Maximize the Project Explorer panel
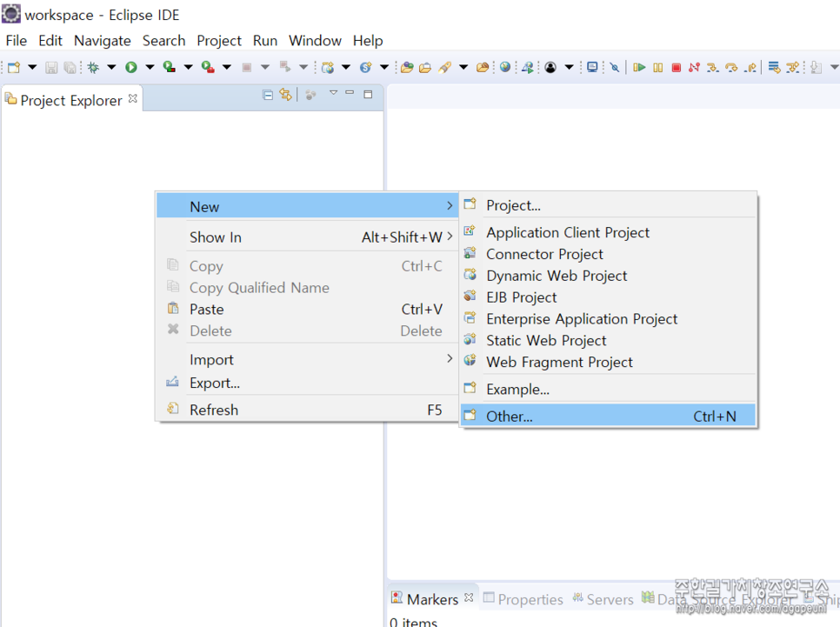The image size is (840, 627). point(368,94)
